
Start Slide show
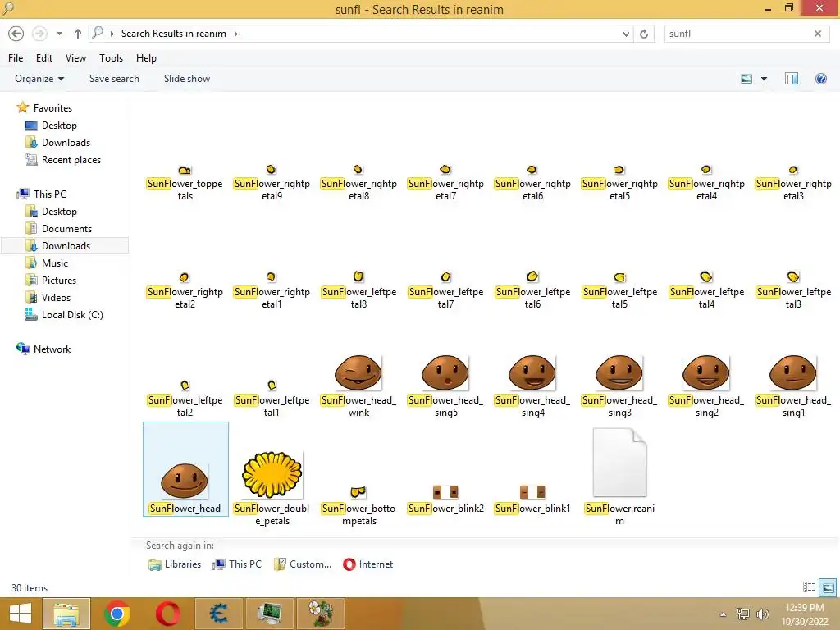[187, 79]
